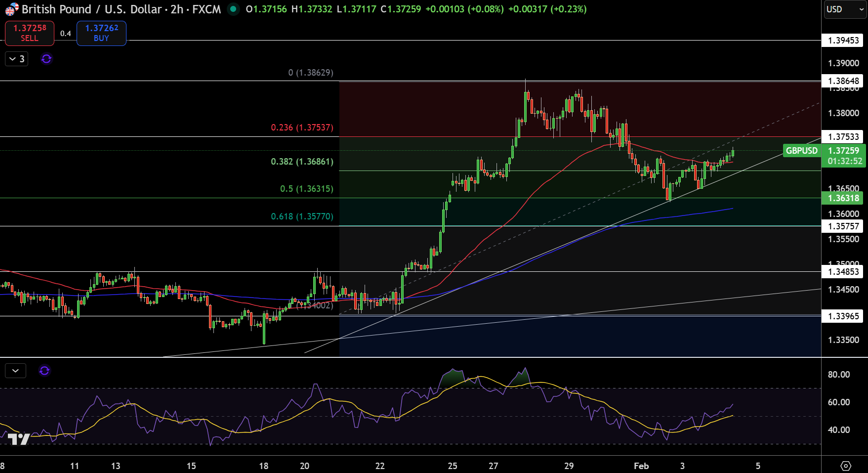Open the USD currency dropdown
Viewport: 868px width, 473px height.
845,9
